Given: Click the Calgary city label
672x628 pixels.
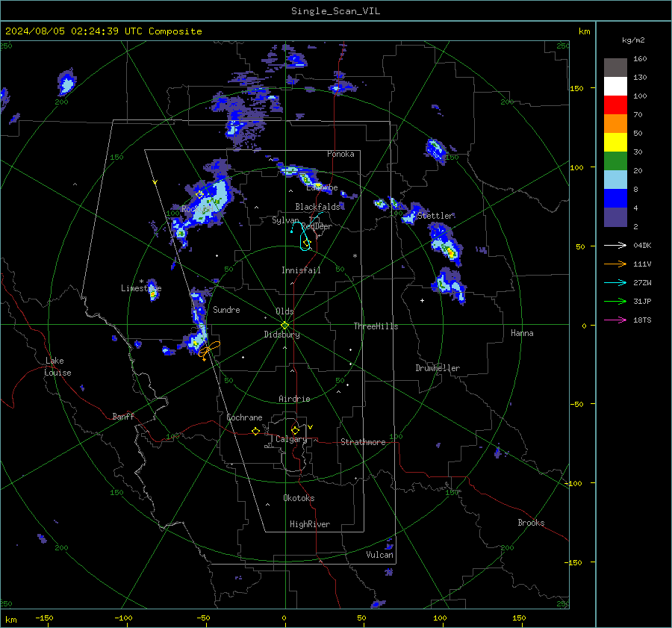Looking at the screenshot, I should 291,439.
